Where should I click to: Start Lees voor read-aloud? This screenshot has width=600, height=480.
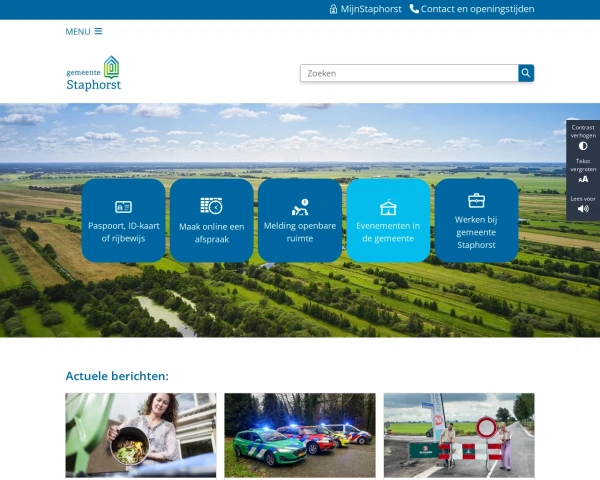[583, 204]
